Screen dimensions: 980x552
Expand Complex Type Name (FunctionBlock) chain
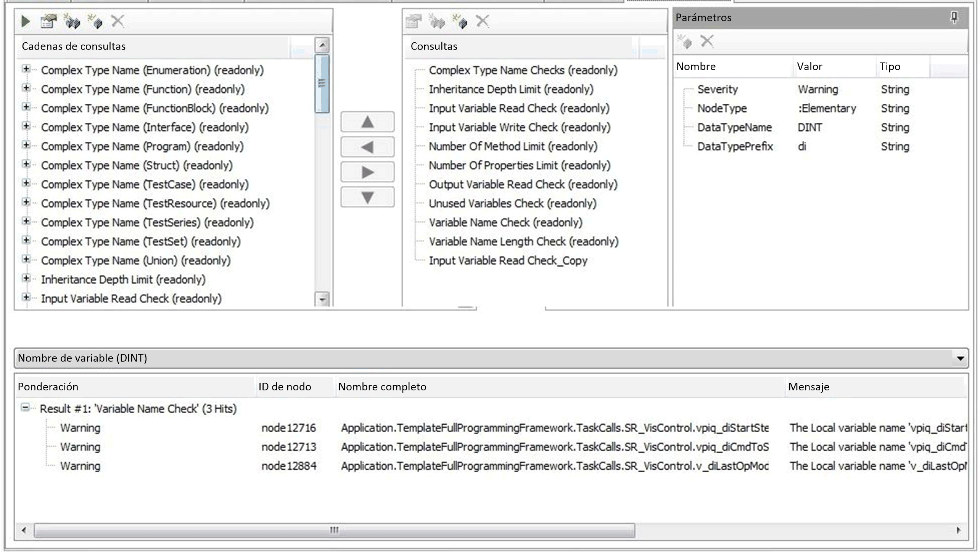(x=26, y=107)
